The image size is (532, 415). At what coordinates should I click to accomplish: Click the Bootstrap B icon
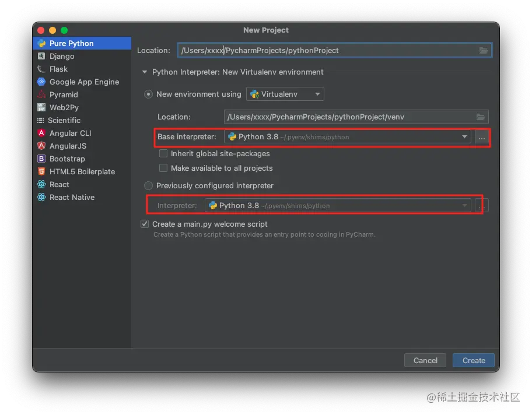(41, 159)
